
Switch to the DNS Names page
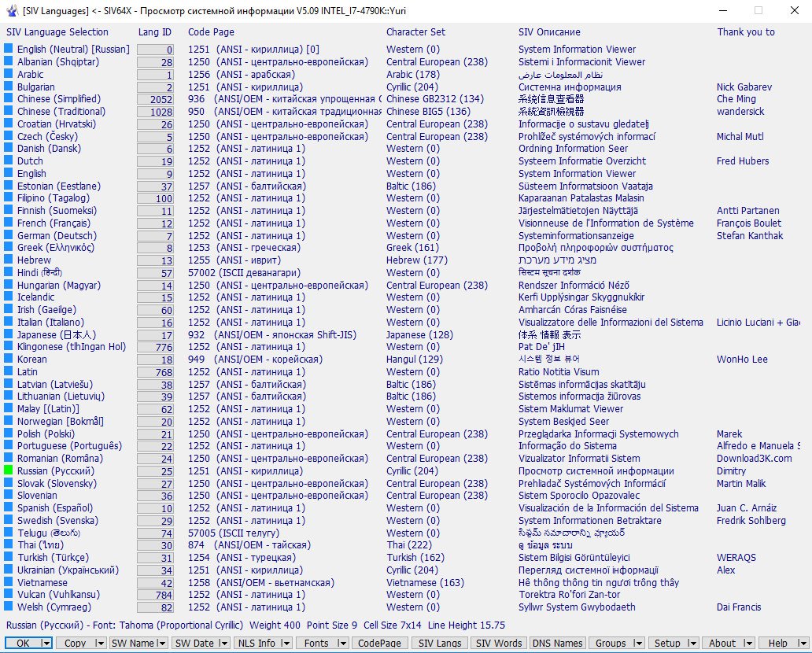tap(557, 644)
